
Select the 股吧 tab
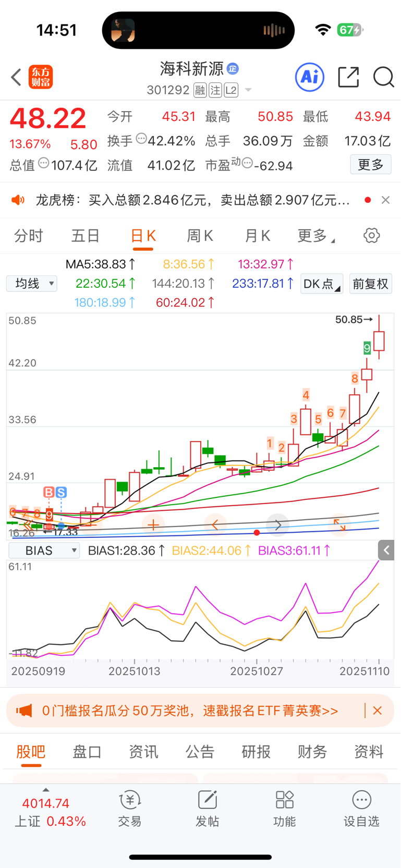(x=31, y=752)
